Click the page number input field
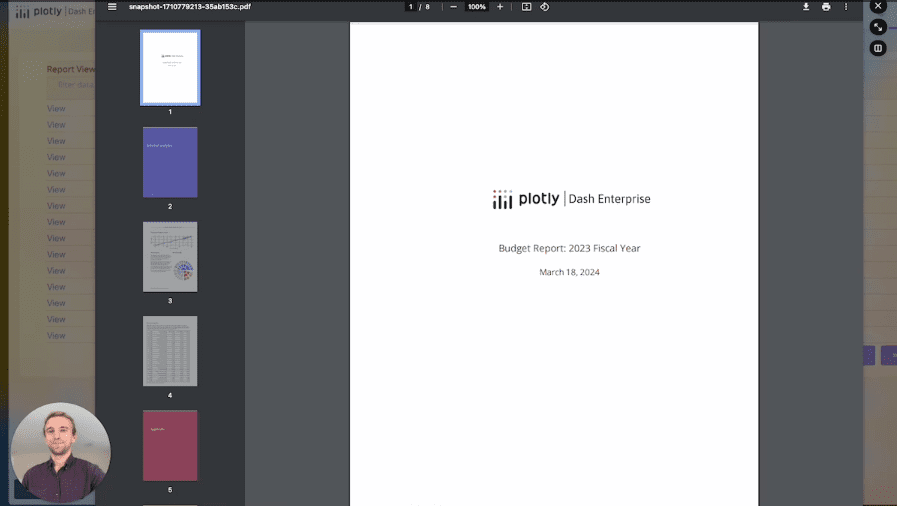The height and width of the screenshot is (506, 897). [410, 7]
